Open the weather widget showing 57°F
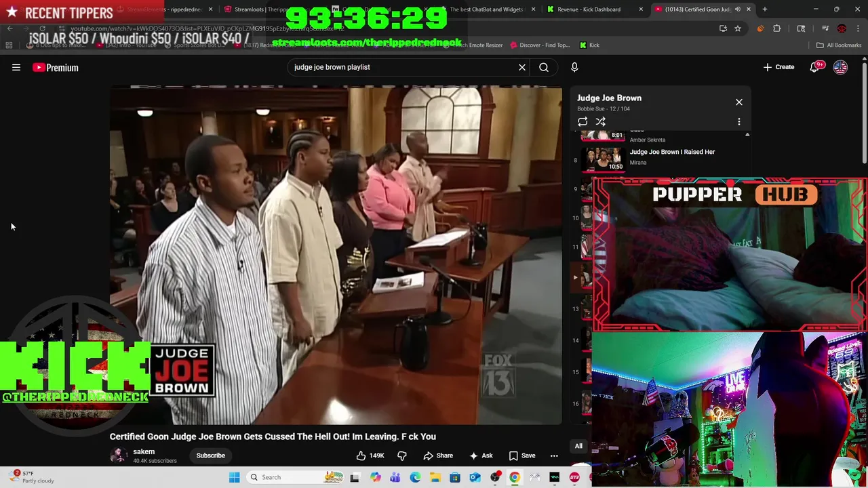 (x=31, y=477)
